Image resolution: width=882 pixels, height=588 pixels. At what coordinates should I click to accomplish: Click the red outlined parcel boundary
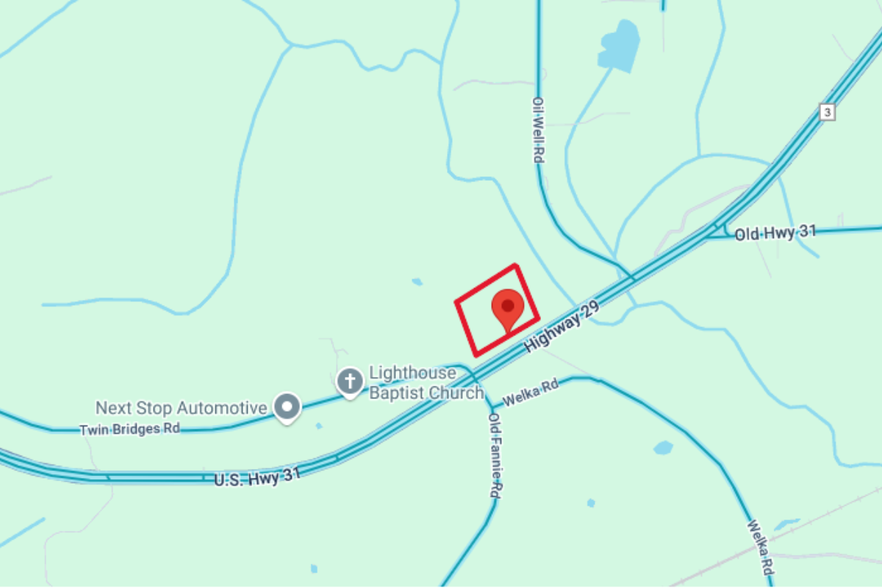coord(498,311)
